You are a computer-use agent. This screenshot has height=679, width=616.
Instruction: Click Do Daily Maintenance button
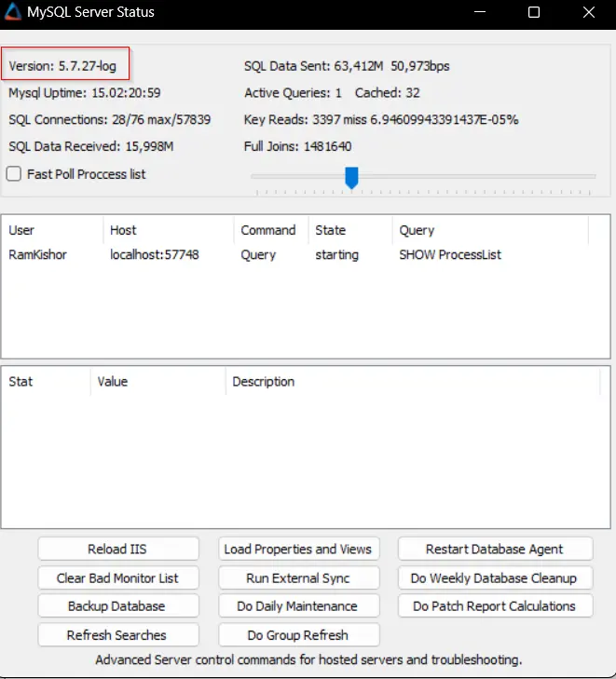pyautogui.click(x=298, y=606)
